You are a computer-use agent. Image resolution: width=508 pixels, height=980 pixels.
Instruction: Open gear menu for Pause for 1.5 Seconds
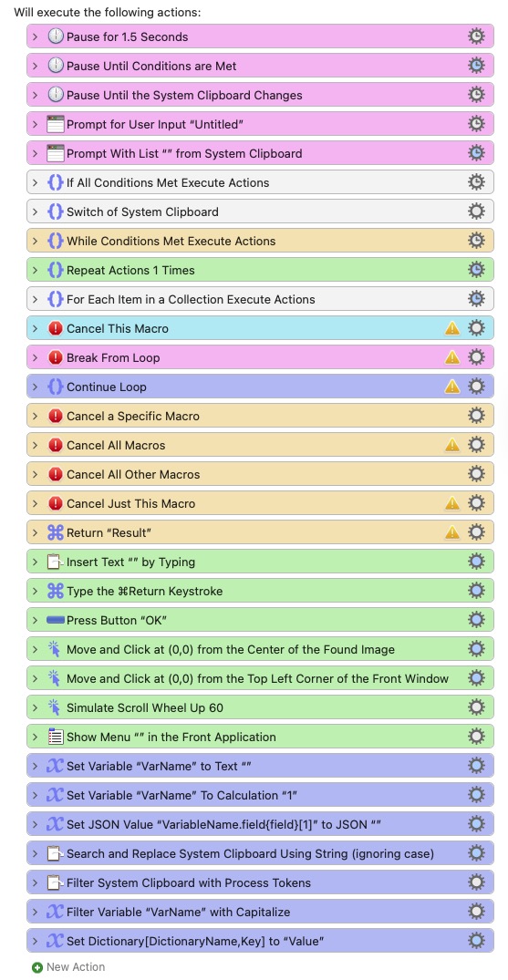(476, 36)
